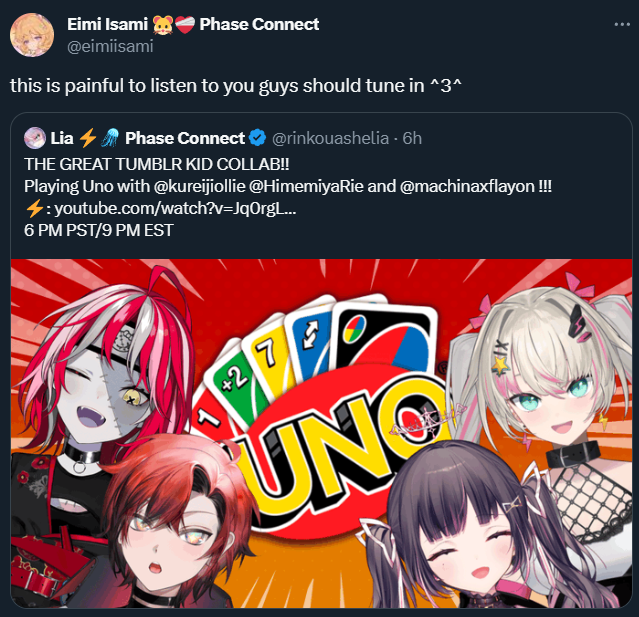Open the 6h timestamp of quoted tweet
639x617 pixels.
pos(412,139)
